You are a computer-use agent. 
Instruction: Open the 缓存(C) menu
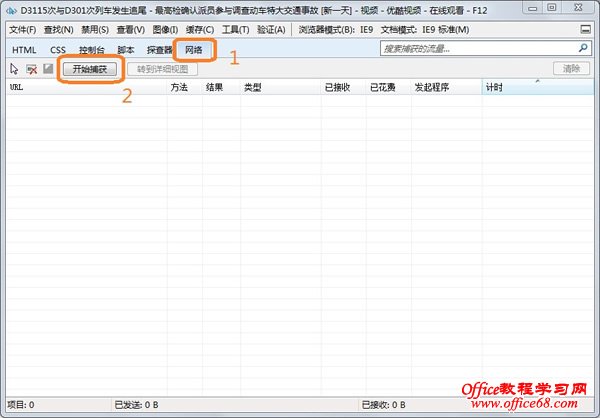(200, 29)
